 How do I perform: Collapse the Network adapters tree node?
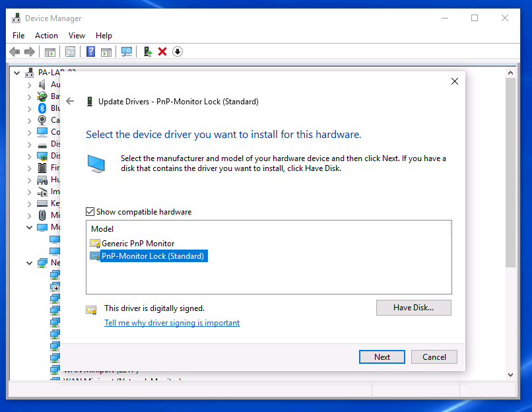tap(29, 263)
